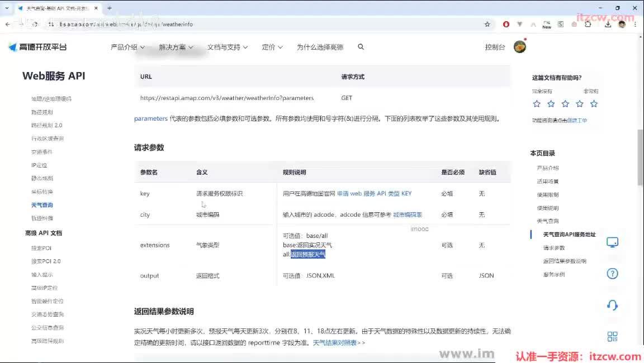The image size is (644, 363).
Task: Select 搜索POI in sidebar
Action: click(41, 248)
